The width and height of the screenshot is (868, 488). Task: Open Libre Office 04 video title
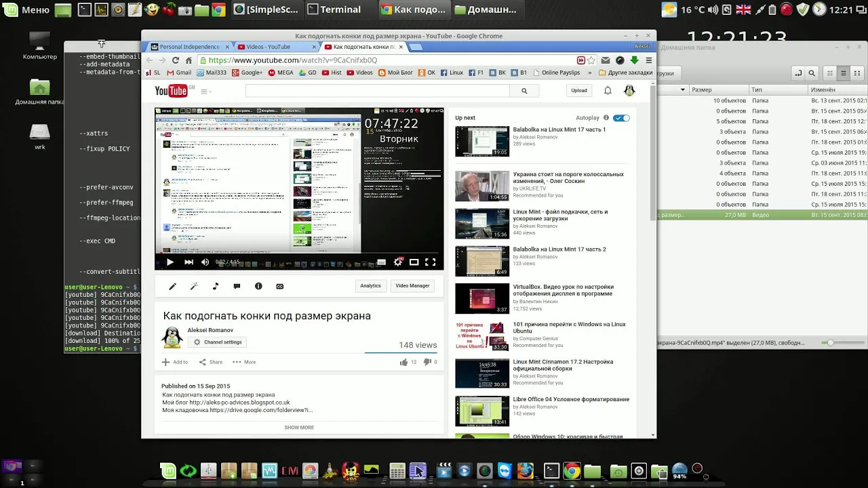pyautogui.click(x=571, y=399)
